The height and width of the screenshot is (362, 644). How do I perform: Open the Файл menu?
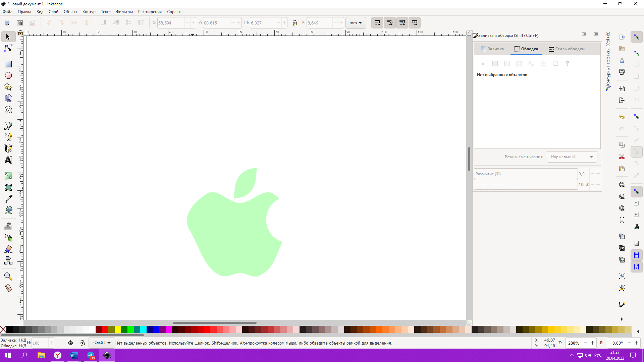pos(7,12)
